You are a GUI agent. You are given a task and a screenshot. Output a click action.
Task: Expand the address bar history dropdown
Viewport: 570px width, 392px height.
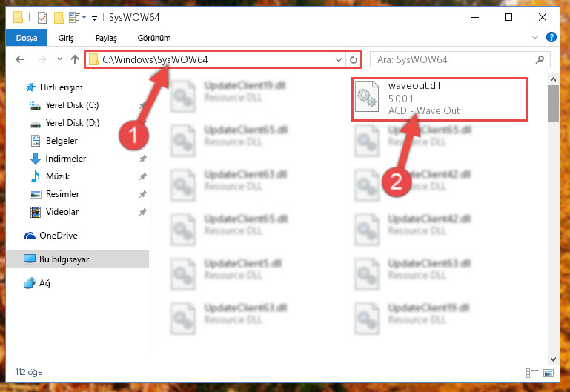tap(339, 59)
